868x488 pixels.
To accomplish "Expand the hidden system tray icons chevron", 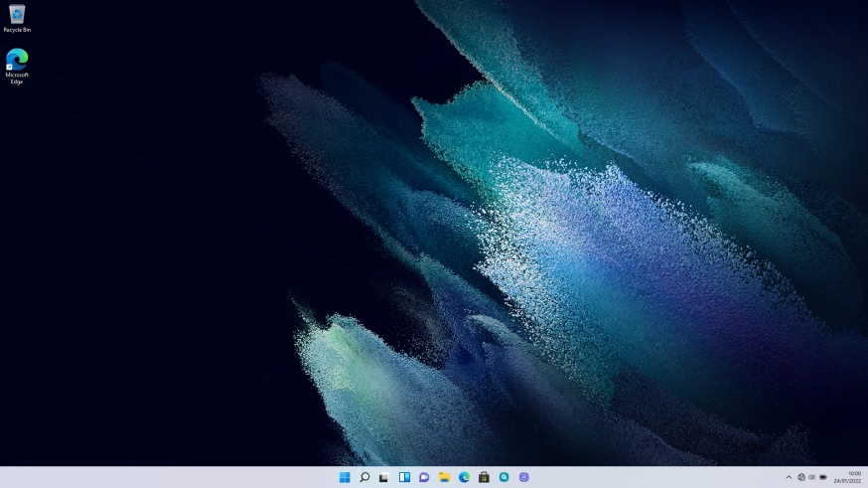I will [x=789, y=477].
